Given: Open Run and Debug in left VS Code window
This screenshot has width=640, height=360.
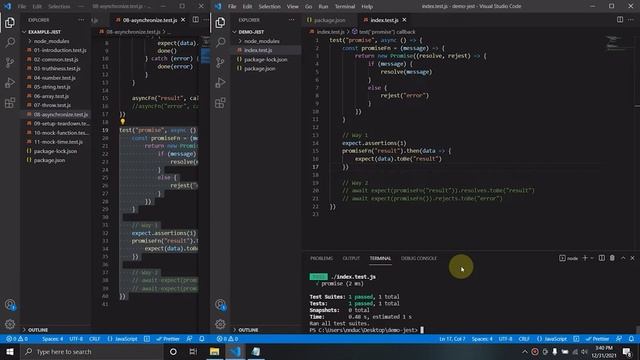Looking at the screenshot, I should (10, 82).
